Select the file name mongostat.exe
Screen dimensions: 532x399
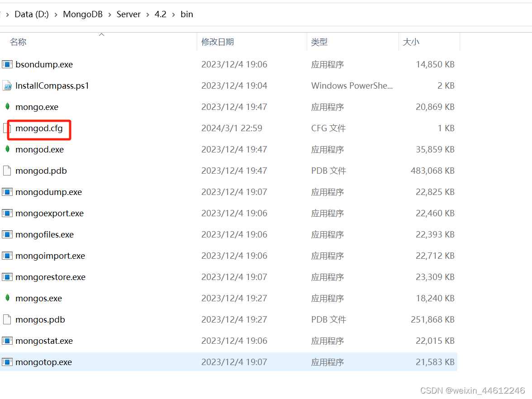coord(44,341)
